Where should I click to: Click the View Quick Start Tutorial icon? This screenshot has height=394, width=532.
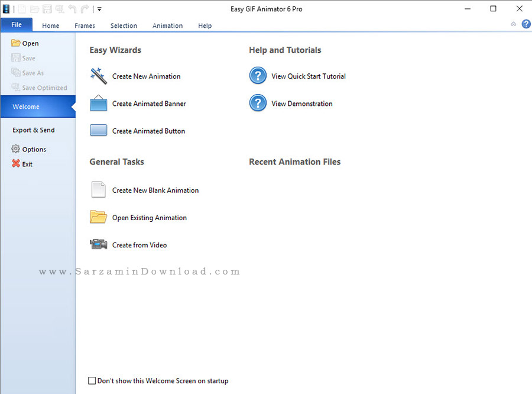click(258, 75)
